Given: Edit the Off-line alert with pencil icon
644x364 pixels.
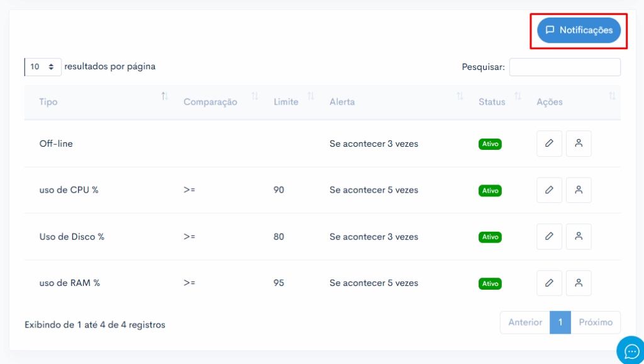Looking at the screenshot, I should (x=549, y=144).
